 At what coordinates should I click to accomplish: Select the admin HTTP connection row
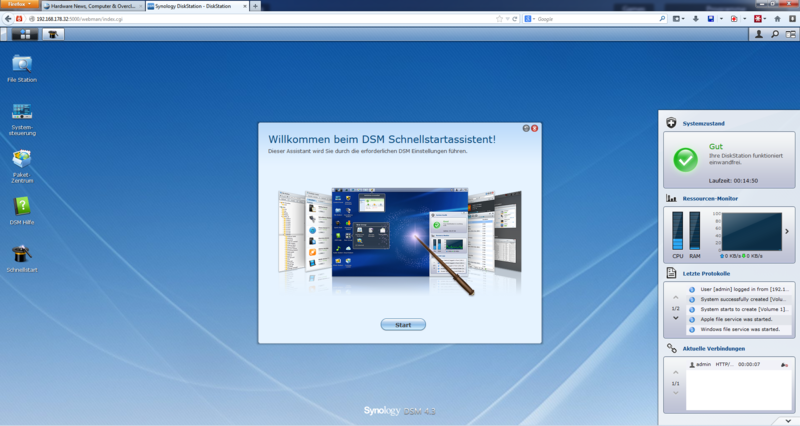coord(739,365)
